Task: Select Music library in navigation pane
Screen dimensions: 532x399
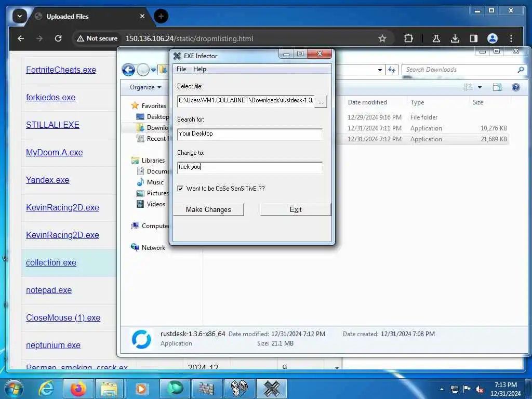Action: [x=150, y=182]
